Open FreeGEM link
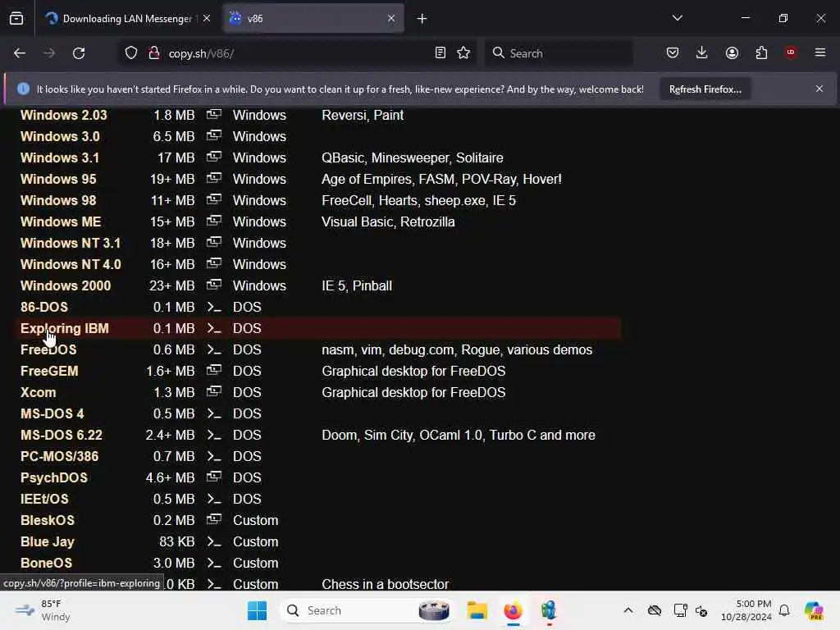 49,372
